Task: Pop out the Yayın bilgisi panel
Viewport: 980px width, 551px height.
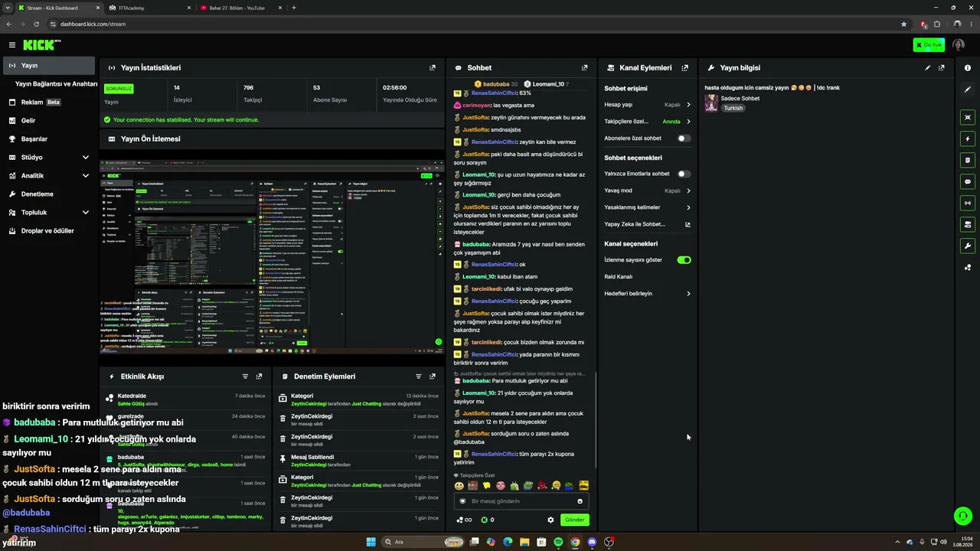Action: point(942,67)
